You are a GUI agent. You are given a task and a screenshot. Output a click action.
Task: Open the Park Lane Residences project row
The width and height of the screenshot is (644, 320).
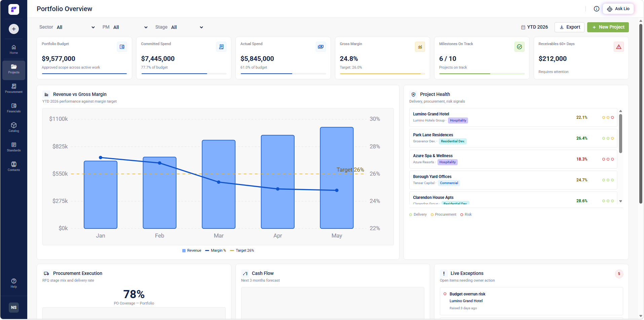[x=513, y=138]
